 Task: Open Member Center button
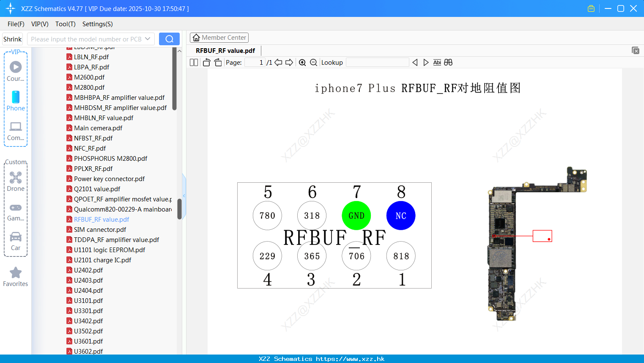tap(219, 38)
